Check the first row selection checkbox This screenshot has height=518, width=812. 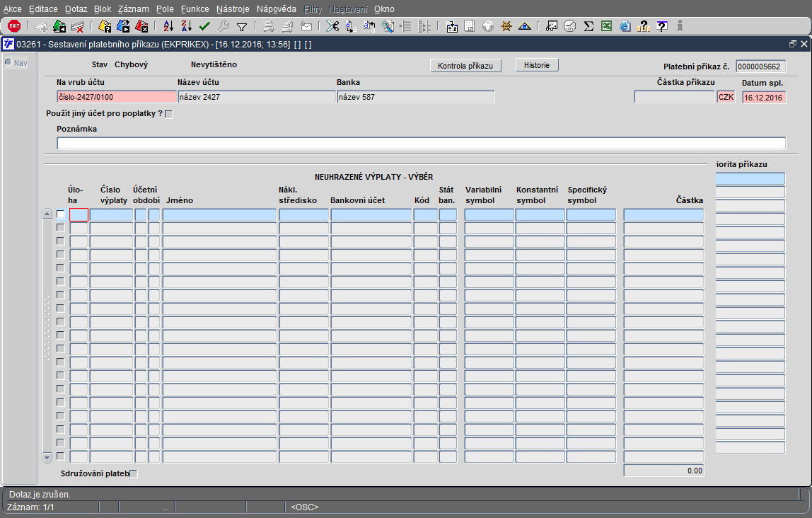(61, 214)
